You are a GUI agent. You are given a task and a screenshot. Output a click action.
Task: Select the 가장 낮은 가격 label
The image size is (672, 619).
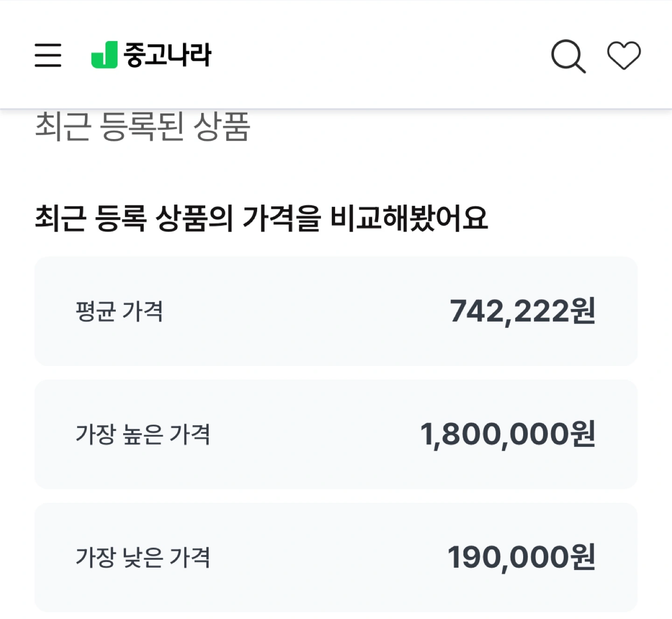click(x=143, y=557)
